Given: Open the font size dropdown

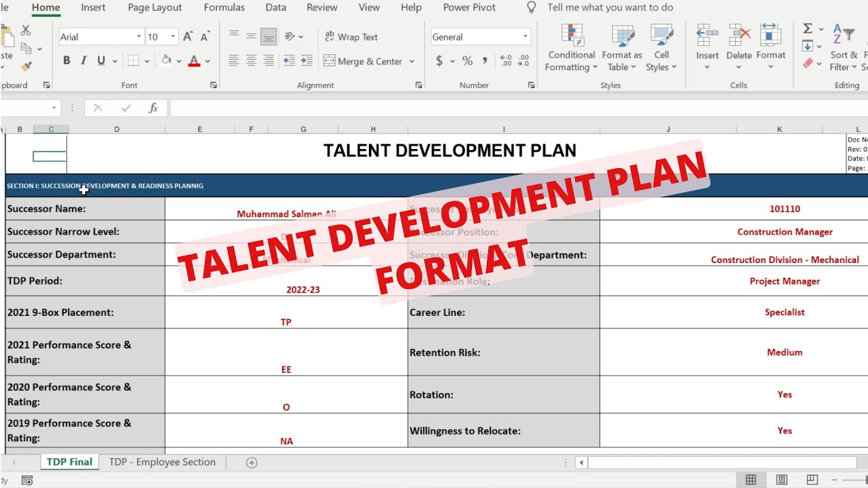Looking at the screenshot, I should coord(174,37).
